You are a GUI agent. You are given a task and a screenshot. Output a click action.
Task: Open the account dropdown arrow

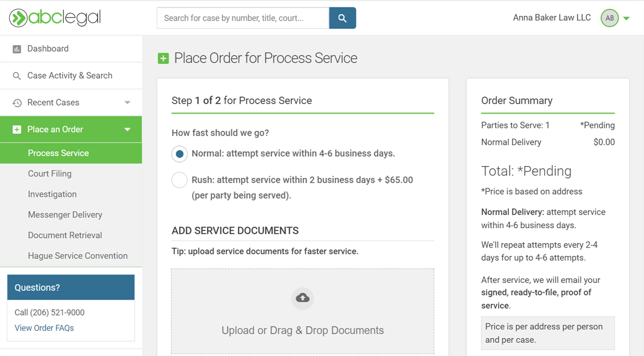click(x=626, y=19)
